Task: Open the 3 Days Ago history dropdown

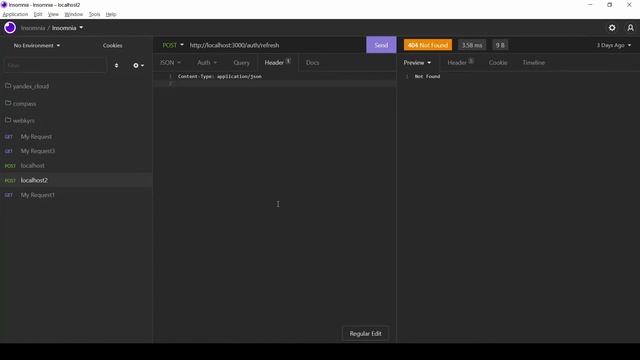Action: [x=613, y=45]
